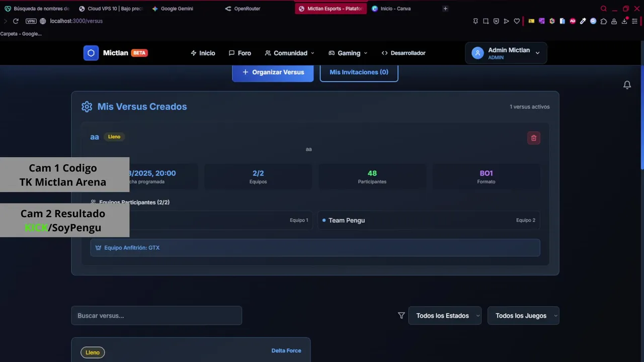The image size is (644, 362).
Task: Click the localhost:3000/versus address bar
Action: point(76,21)
